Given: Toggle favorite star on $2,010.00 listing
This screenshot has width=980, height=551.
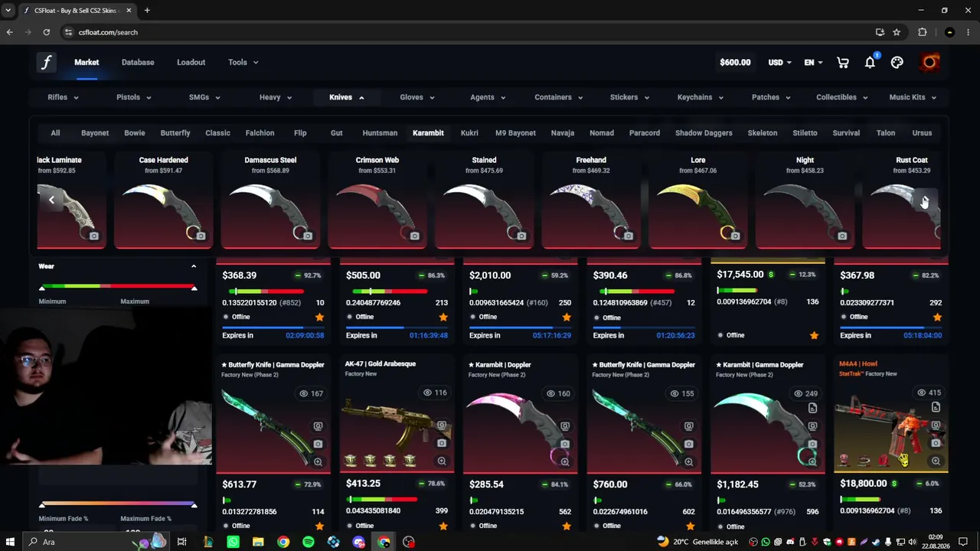Looking at the screenshot, I should (x=567, y=317).
